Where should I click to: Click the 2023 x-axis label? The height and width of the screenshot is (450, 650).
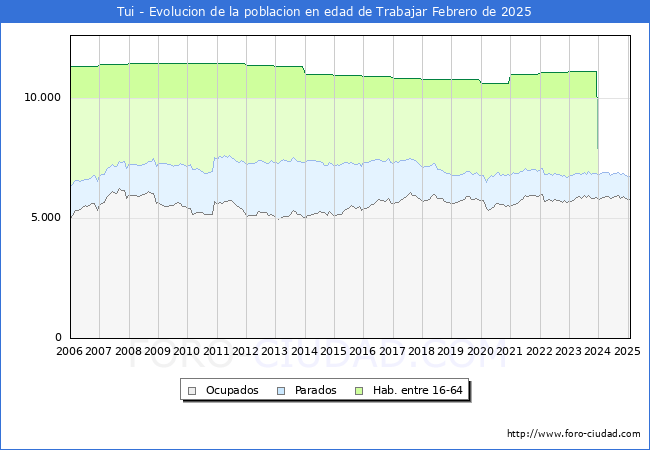point(569,351)
